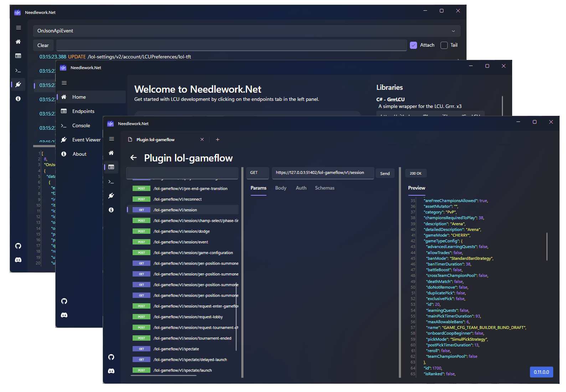
Task: Click the plug event viewer icon in front sidebar
Action: pyautogui.click(x=111, y=196)
